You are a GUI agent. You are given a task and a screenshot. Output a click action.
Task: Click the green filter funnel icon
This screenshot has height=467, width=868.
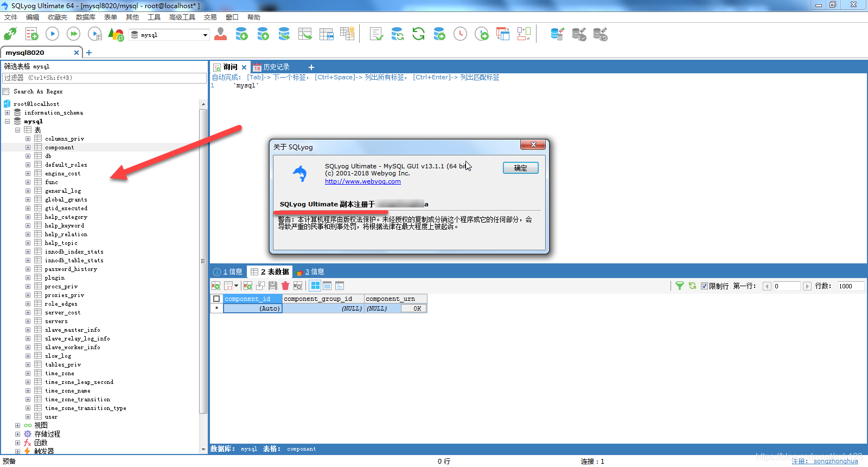point(679,286)
